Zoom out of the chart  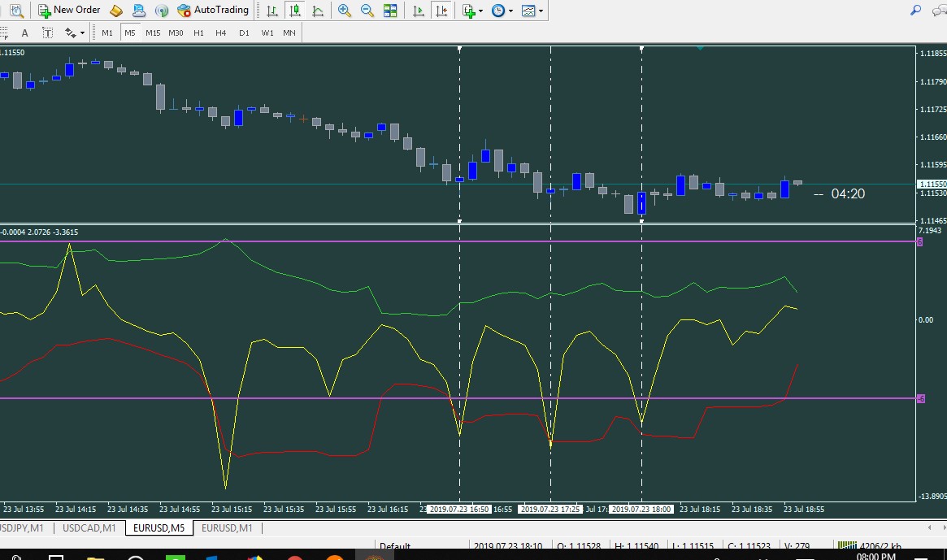coord(367,11)
